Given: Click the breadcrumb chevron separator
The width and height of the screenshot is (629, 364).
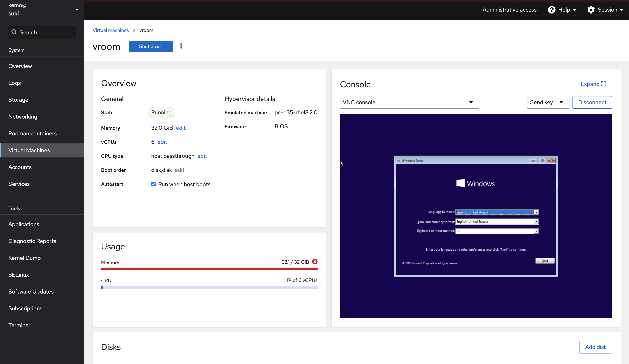Looking at the screenshot, I should [x=134, y=30].
